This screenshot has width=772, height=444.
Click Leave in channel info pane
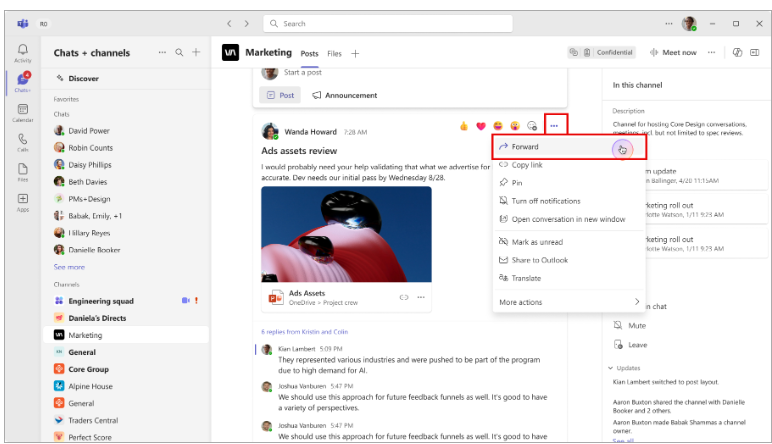point(631,345)
